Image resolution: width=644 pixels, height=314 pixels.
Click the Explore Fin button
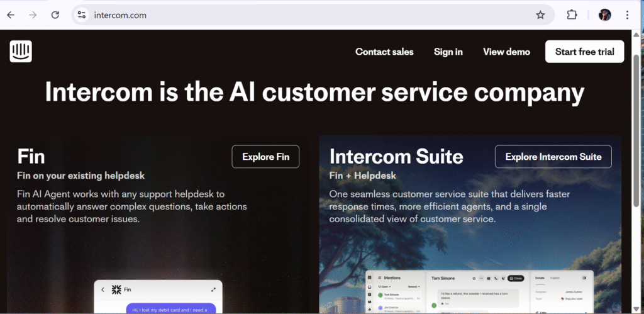[x=266, y=157]
